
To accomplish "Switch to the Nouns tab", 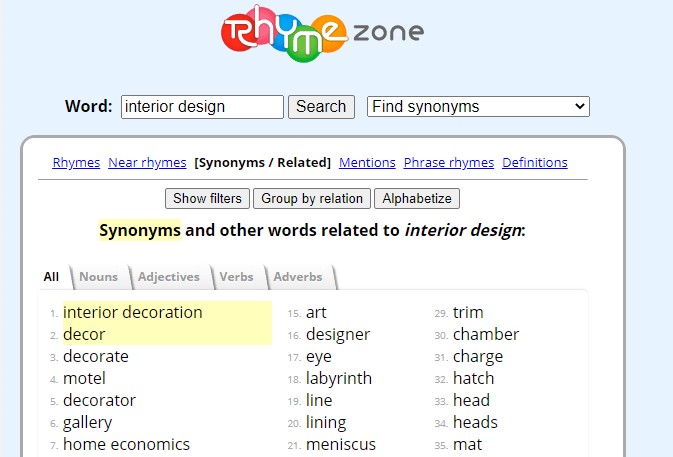I will 98,277.
